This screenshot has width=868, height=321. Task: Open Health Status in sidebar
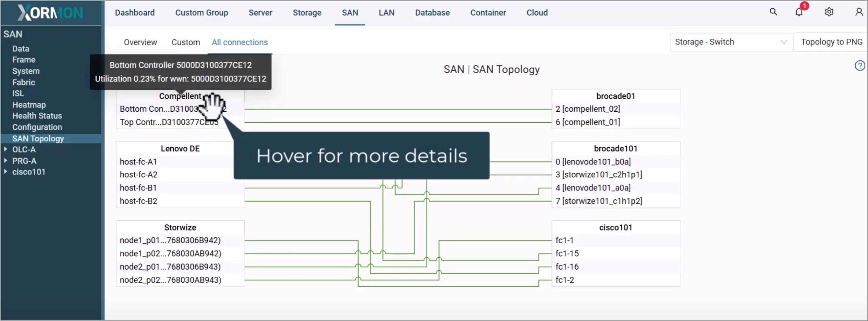click(37, 116)
